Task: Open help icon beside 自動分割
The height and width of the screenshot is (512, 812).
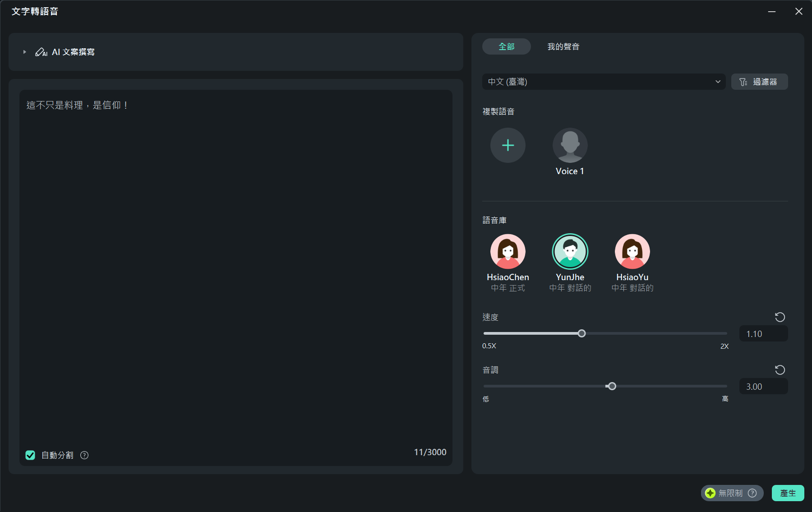Action: click(x=84, y=455)
